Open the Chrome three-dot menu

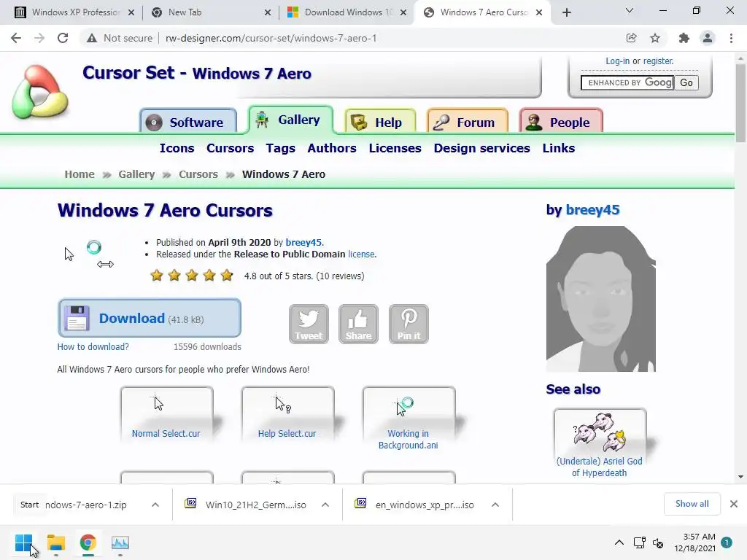pos(731,38)
